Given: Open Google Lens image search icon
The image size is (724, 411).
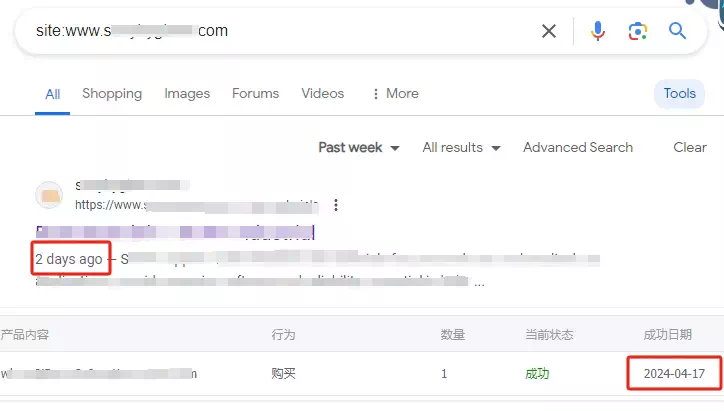Looking at the screenshot, I should pyautogui.click(x=638, y=31).
